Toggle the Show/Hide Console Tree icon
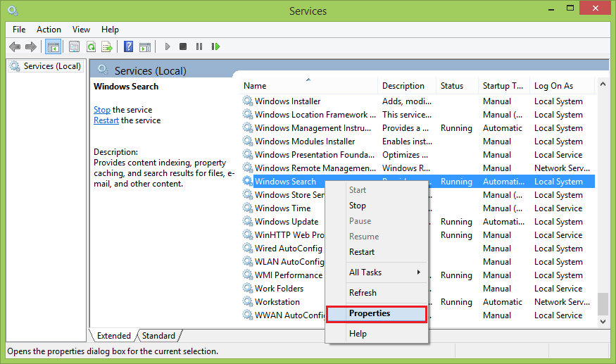The height and width of the screenshot is (364, 616). (53, 46)
